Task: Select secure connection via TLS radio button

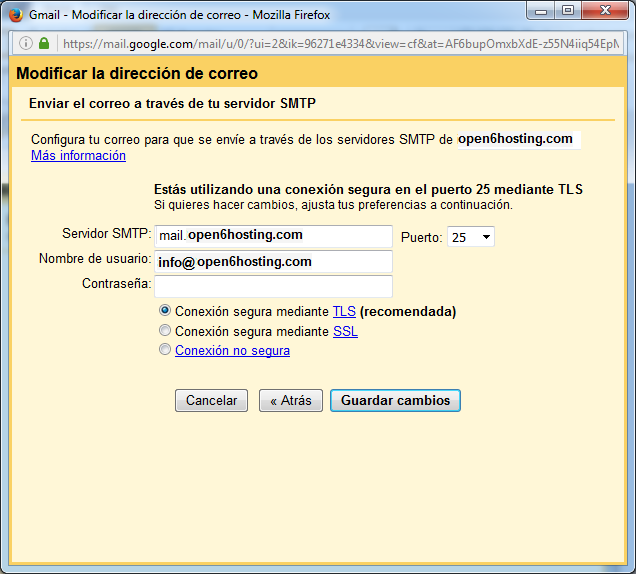Action: (165, 311)
